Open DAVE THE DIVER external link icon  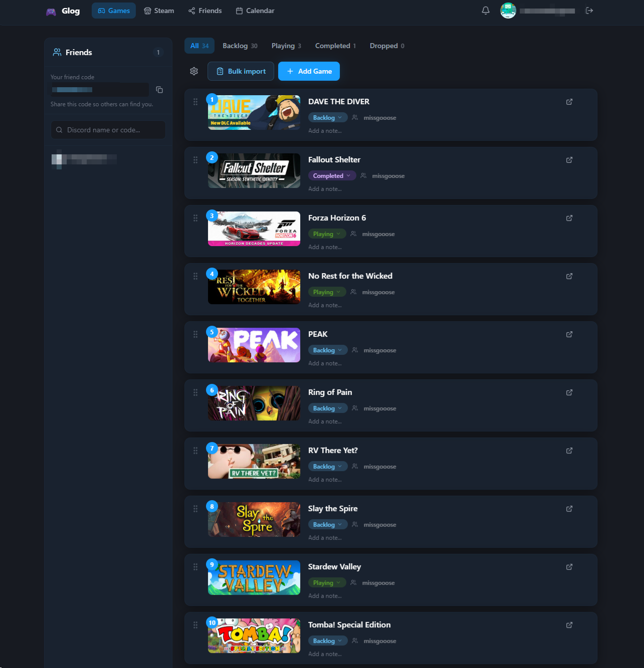(569, 102)
